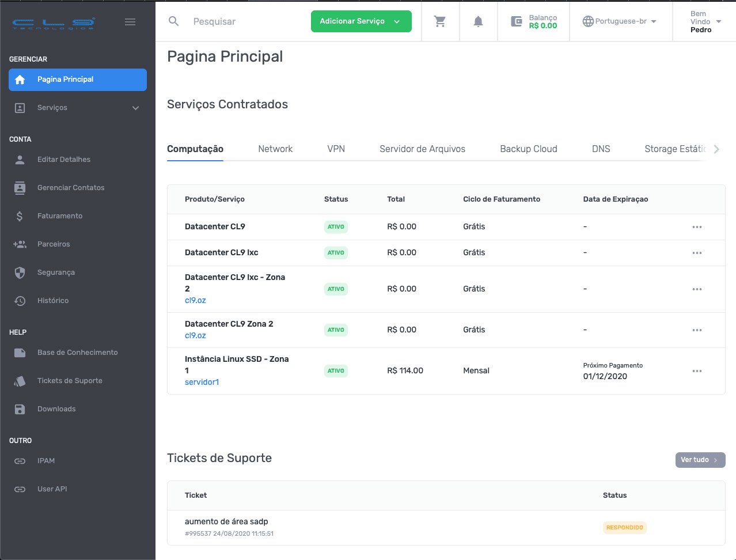Image resolution: width=736 pixels, height=560 pixels.
Task: Expand the Serviços sidebar menu
Action: 78,108
